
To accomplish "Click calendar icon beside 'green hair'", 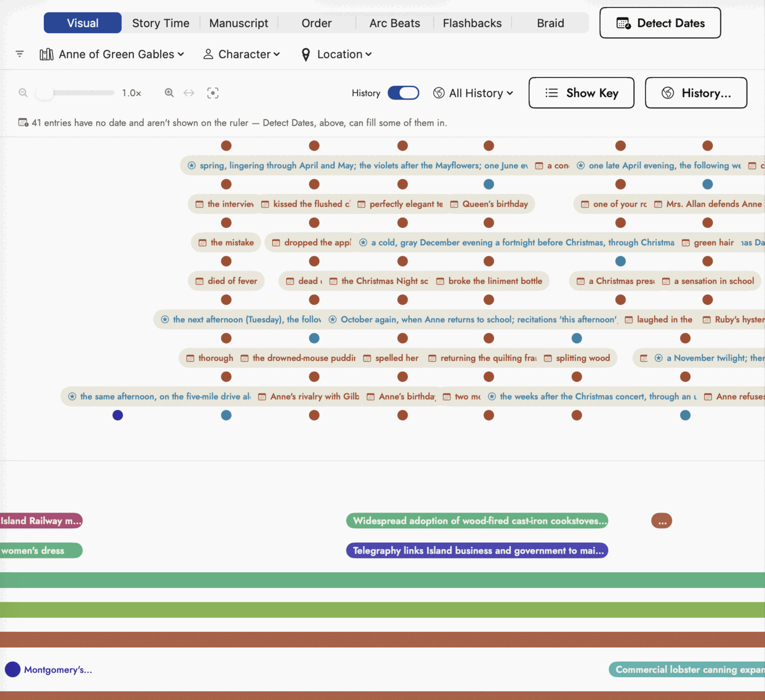I will point(686,243).
